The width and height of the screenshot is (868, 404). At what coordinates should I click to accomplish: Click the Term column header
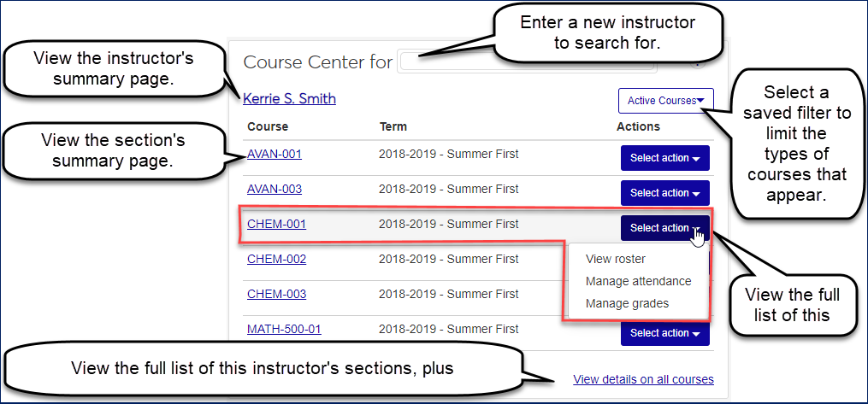(393, 127)
